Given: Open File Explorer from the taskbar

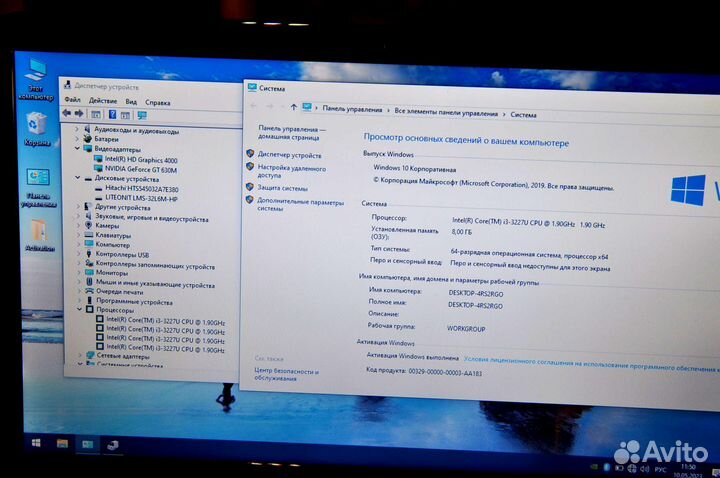Looking at the screenshot, I should [x=62, y=444].
